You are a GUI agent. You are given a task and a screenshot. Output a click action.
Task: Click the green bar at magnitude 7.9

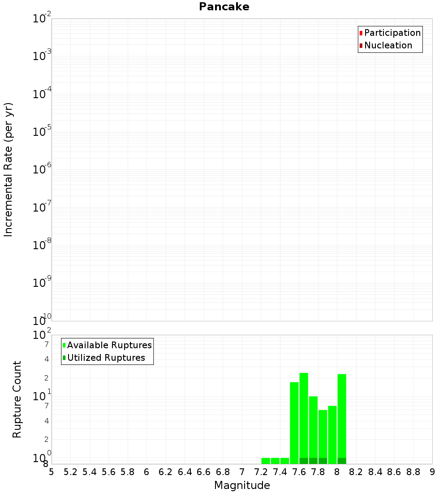(x=332, y=435)
